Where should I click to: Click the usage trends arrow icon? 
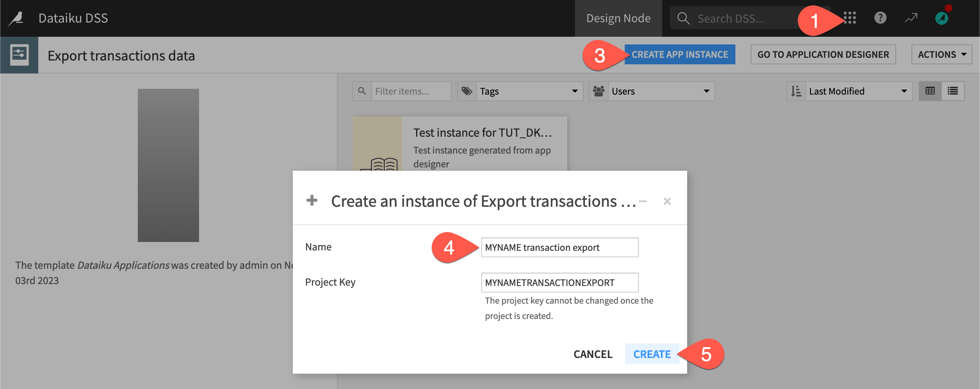pos(911,18)
